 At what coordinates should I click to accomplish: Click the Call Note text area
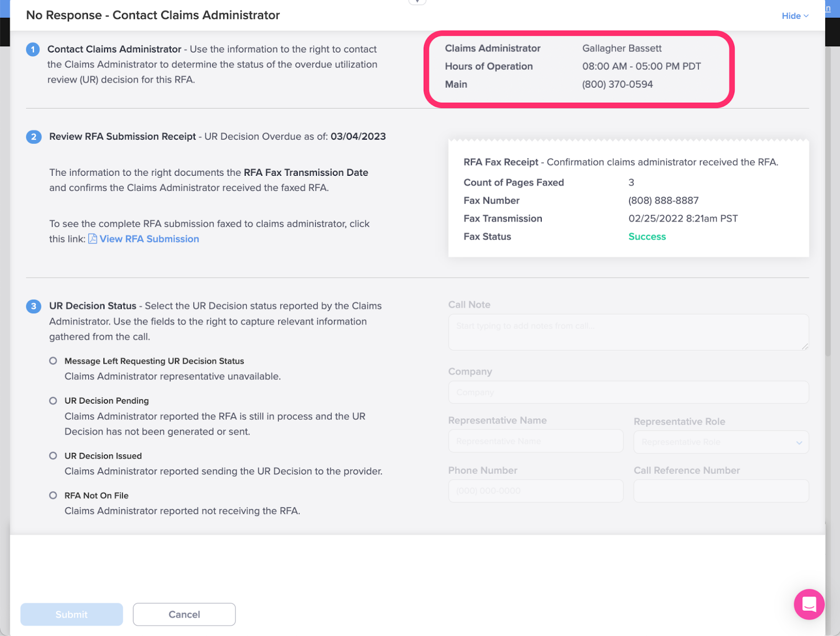point(628,332)
